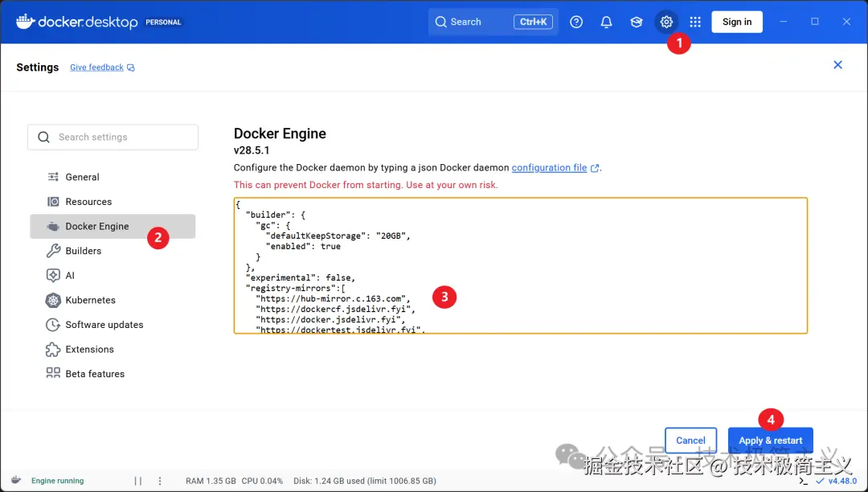Click the Sign in button

pos(737,23)
